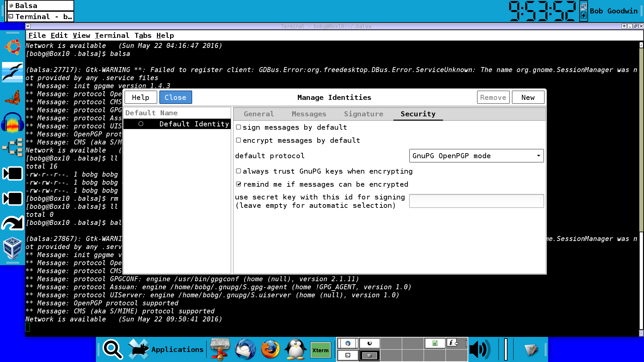This screenshot has height=362, width=644.
Task: Launch VirtualBox from the left dock
Action: coord(13,248)
